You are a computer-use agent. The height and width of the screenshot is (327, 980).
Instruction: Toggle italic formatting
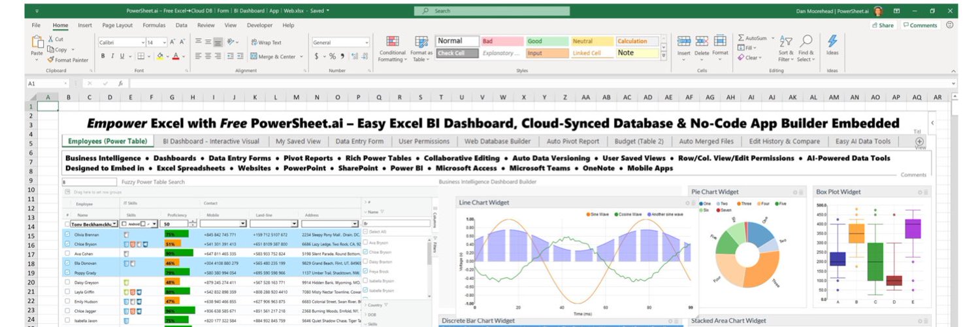click(x=112, y=56)
